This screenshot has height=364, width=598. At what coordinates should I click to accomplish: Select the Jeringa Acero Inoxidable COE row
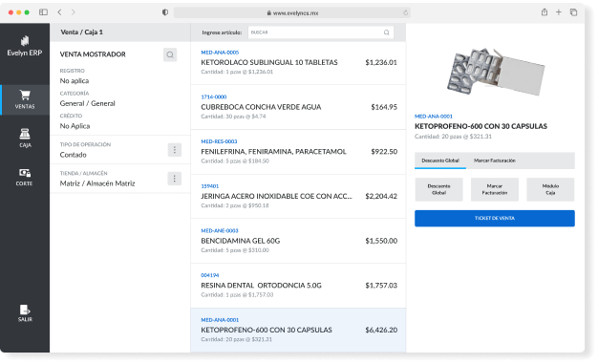click(x=298, y=197)
